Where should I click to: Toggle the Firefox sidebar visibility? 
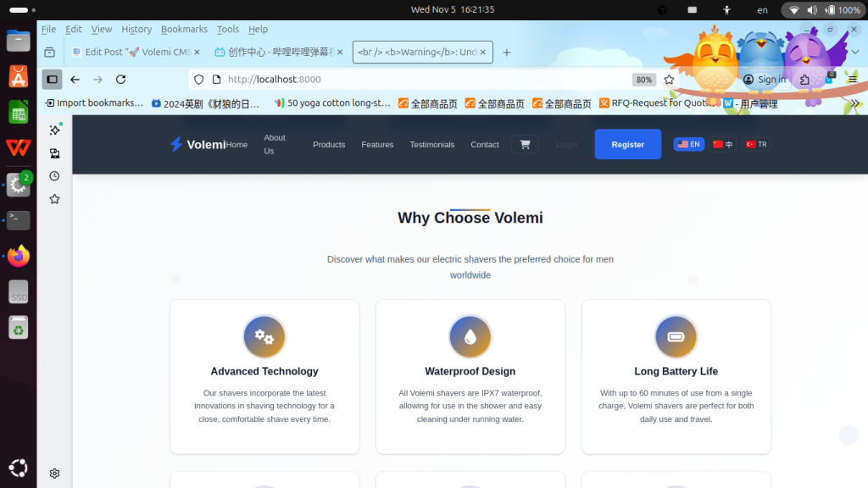coord(53,80)
